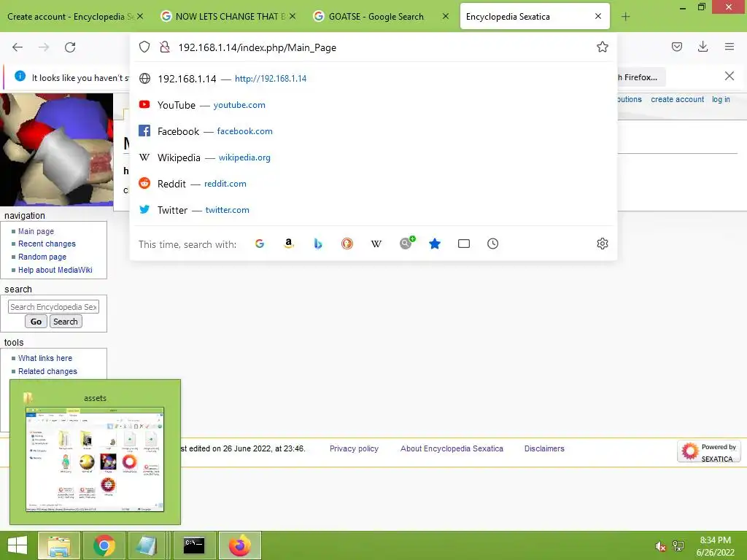
Task: Open File Explorer on the taskbar
Action: click(58, 545)
